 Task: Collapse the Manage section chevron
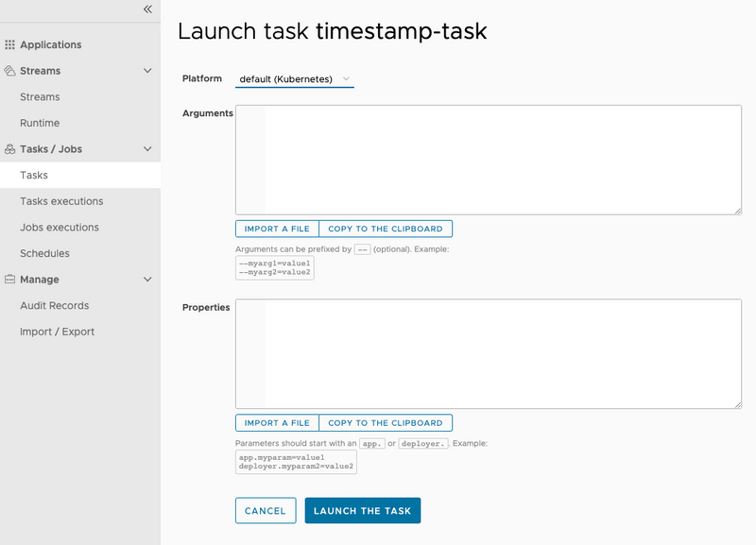click(147, 279)
